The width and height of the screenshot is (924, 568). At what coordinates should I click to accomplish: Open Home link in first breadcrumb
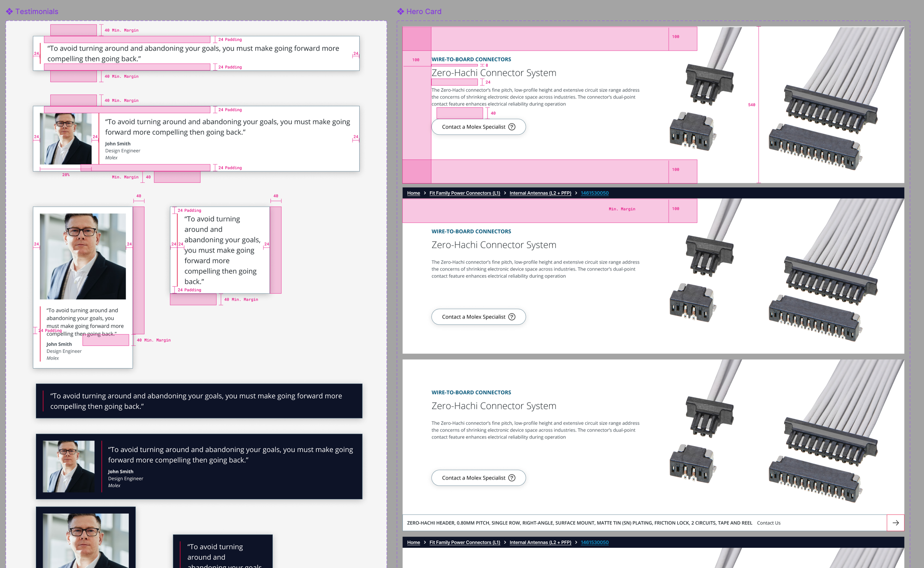point(413,193)
